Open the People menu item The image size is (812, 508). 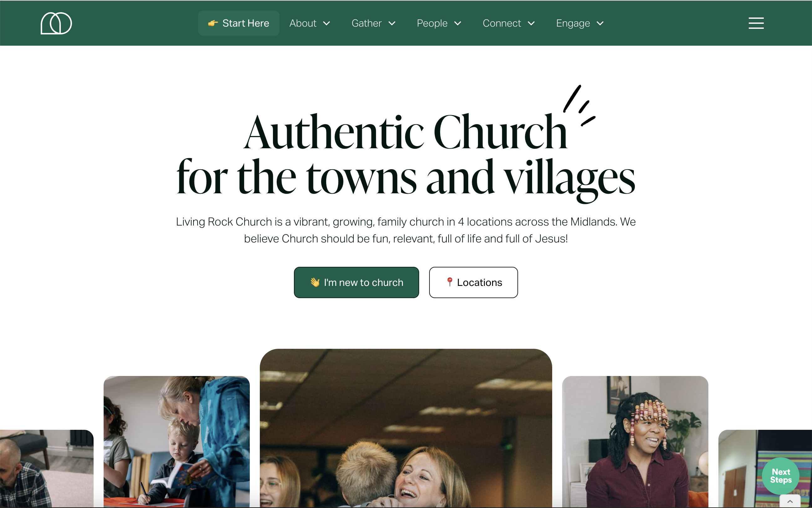pyautogui.click(x=432, y=23)
